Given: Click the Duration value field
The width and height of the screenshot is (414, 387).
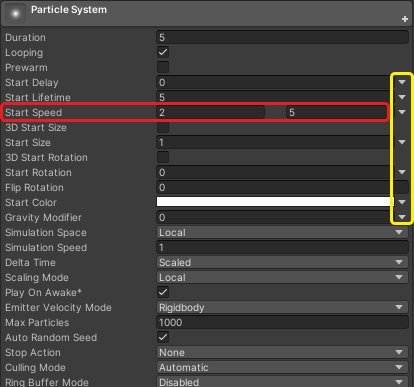Looking at the screenshot, I should (x=282, y=37).
